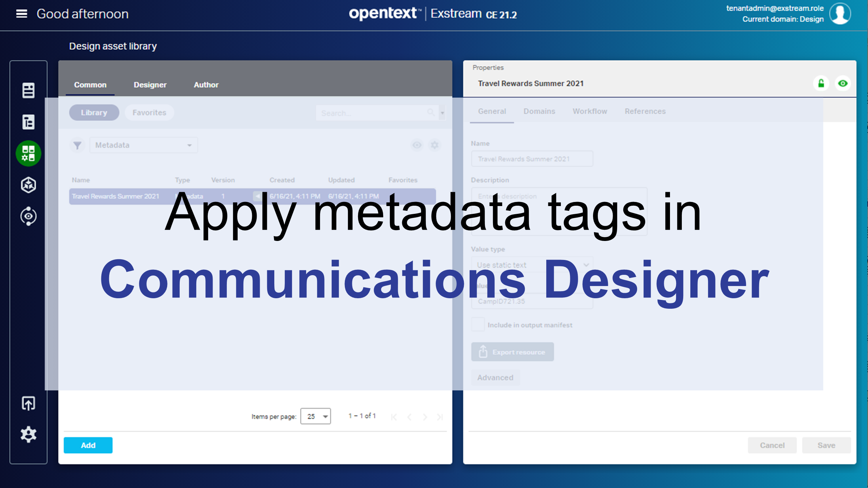Open the Value type dropdown
Screen dimensions: 868x488
pos(532,265)
